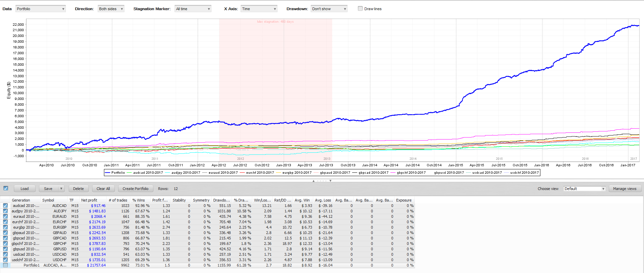Click the audjpy 2010-2017 legend entry
Screen dimensions: 644x273
click(183, 173)
